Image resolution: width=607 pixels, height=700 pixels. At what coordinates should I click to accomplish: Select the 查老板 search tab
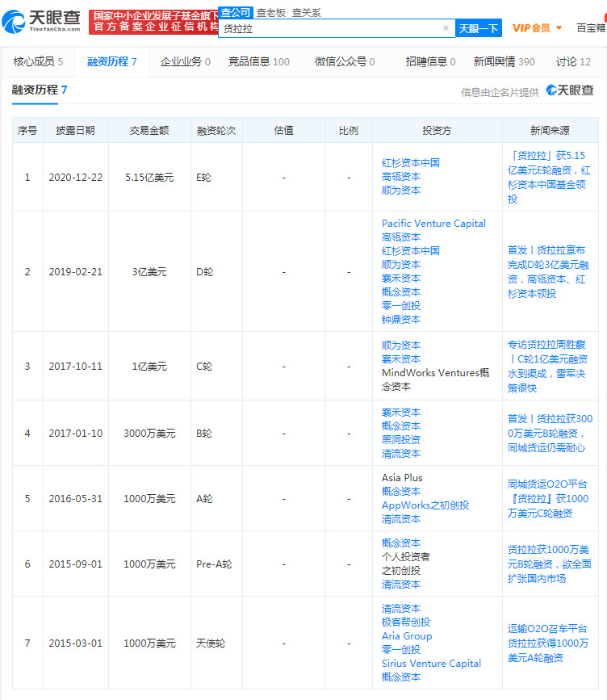point(271,12)
